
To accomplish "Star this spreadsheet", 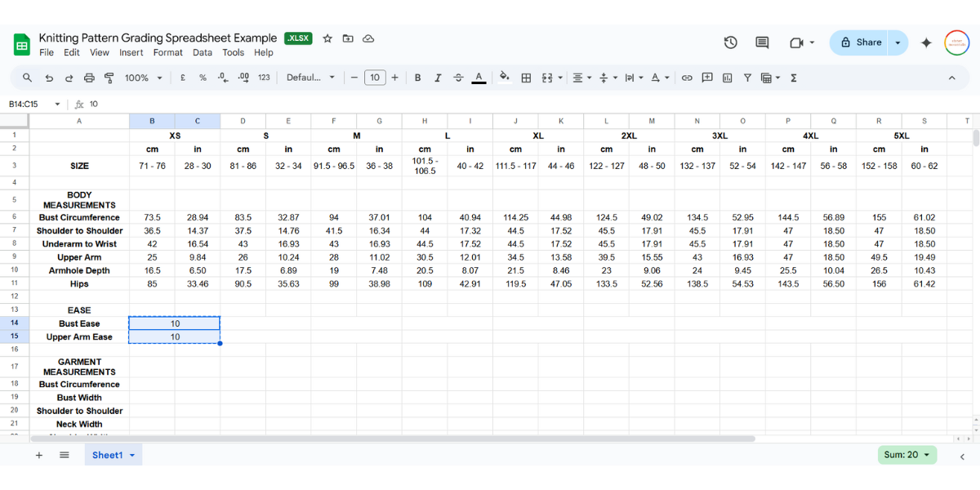I will pos(327,38).
